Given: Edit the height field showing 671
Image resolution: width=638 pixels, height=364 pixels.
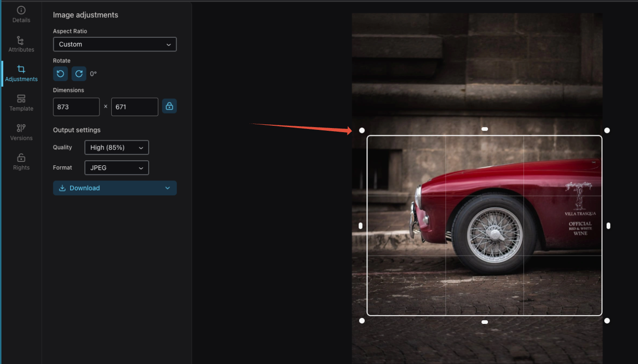Looking at the screenshot, I should click(135, 107).
